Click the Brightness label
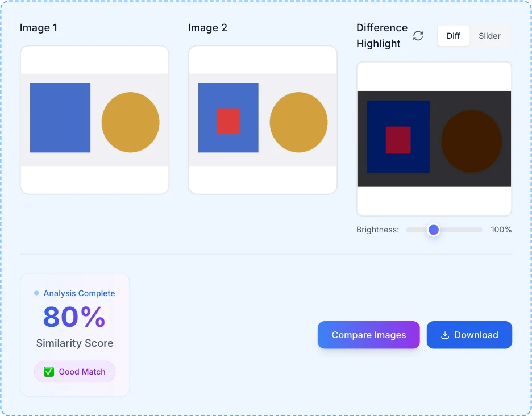This screenshot has height=416, width=532. click(377, 230)
